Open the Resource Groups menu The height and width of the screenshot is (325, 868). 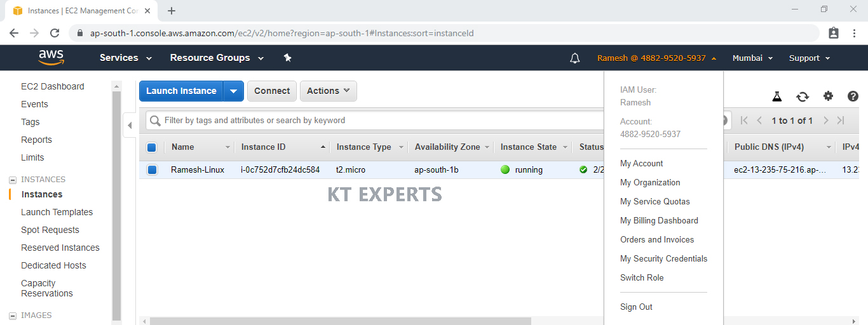pos(217,58)
